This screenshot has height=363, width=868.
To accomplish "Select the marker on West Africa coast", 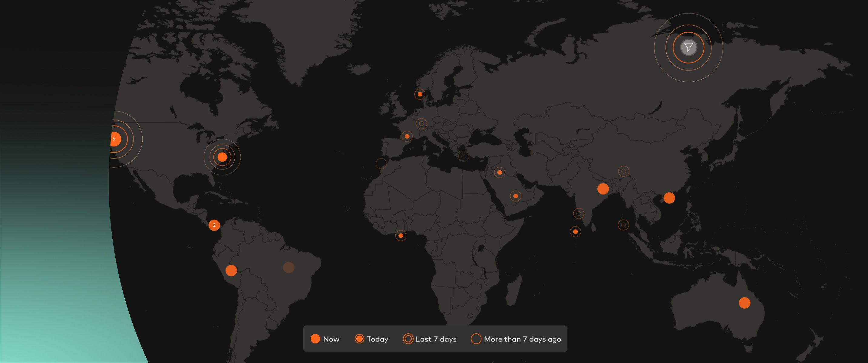I will [x=401, y=236].
